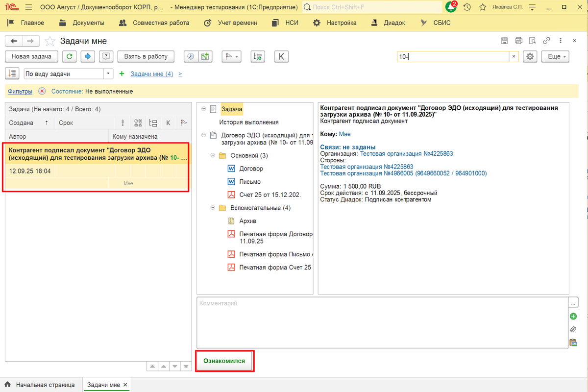The image size is (588, 392).
Task: Click the paperclip attach file icon
Action: (x=573, y=329)
